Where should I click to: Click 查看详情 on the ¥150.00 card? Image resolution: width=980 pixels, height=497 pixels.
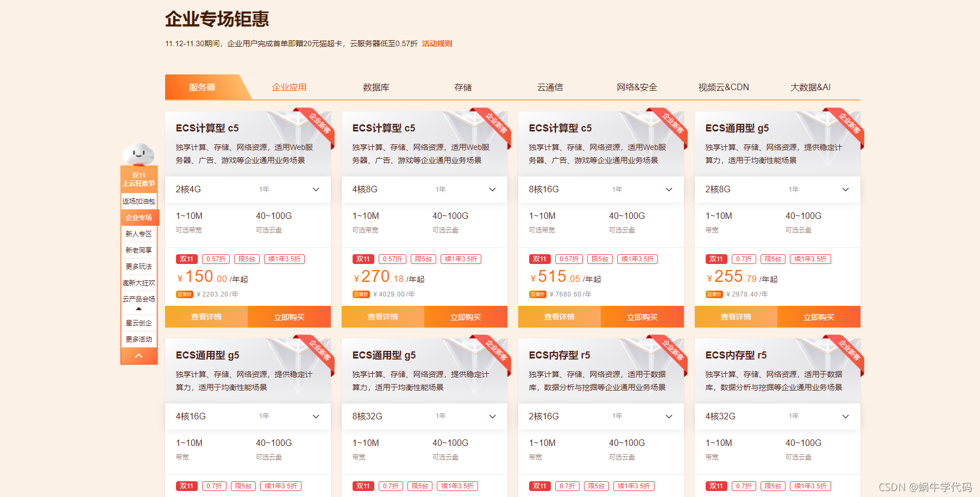tap(206, 317)
